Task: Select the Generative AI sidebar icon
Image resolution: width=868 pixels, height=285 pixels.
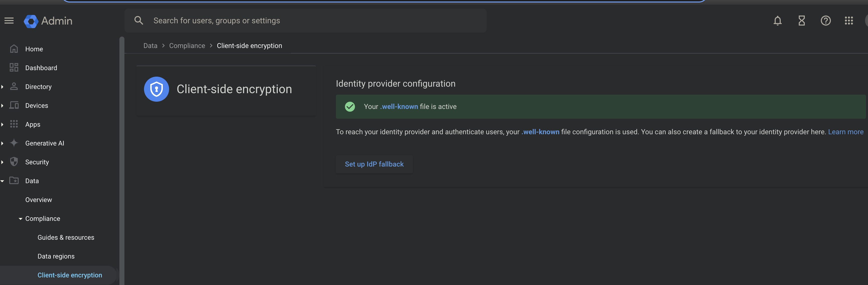Action: 14,143
